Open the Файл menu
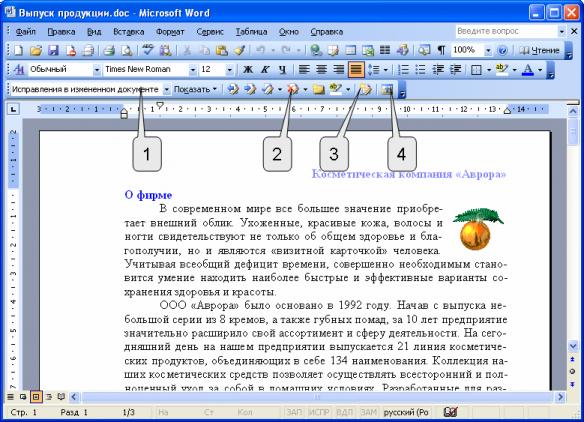The image size is (584, 422). point(25,32)
